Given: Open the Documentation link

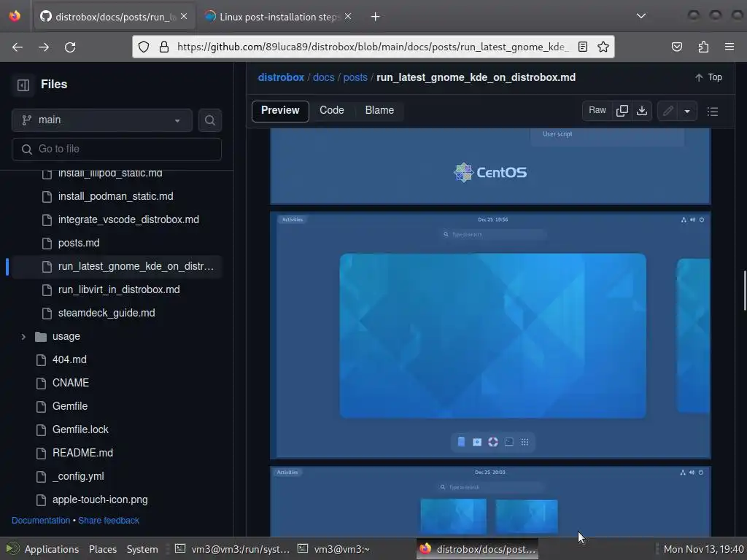Looking at the screenshot, I should (x=41, y=521).
